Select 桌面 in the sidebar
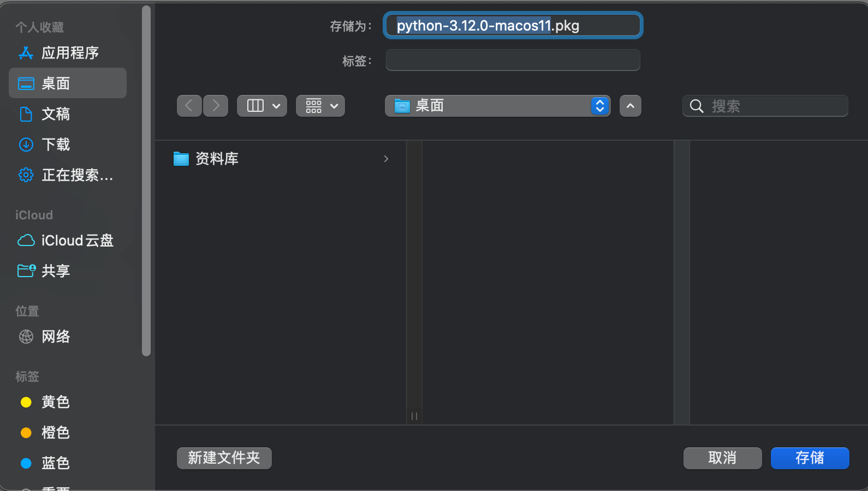The height and width of the screenshot is (491, 868). 57,83
